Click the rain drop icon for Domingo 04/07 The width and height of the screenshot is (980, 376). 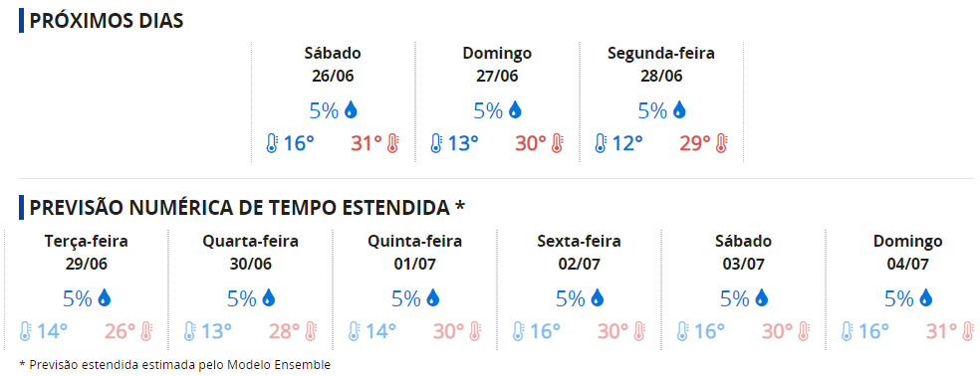[926, 298]
